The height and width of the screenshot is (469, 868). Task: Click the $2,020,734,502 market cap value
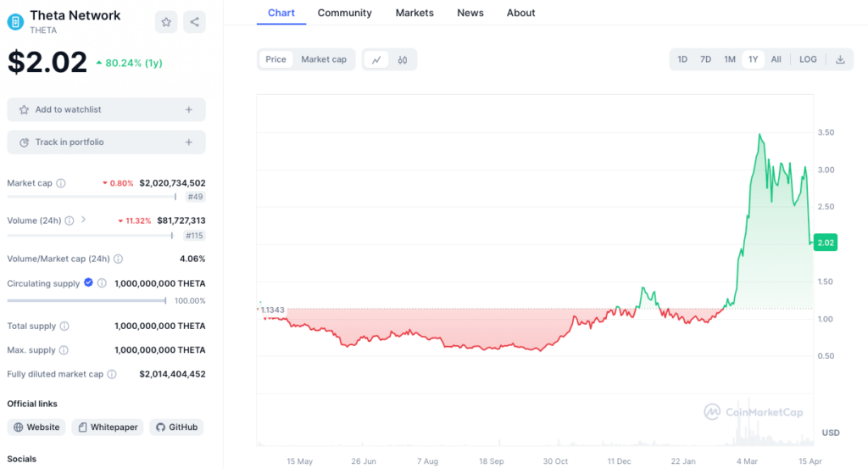coord(172,182)
